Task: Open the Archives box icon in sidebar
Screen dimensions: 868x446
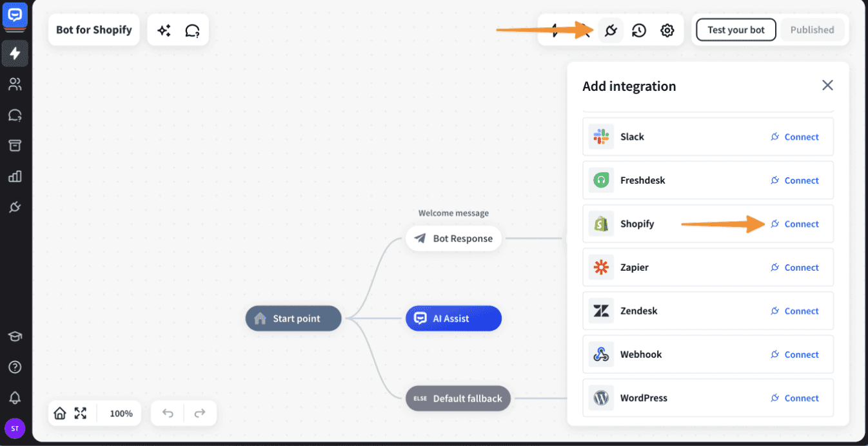Action: (x=15, y=146)
